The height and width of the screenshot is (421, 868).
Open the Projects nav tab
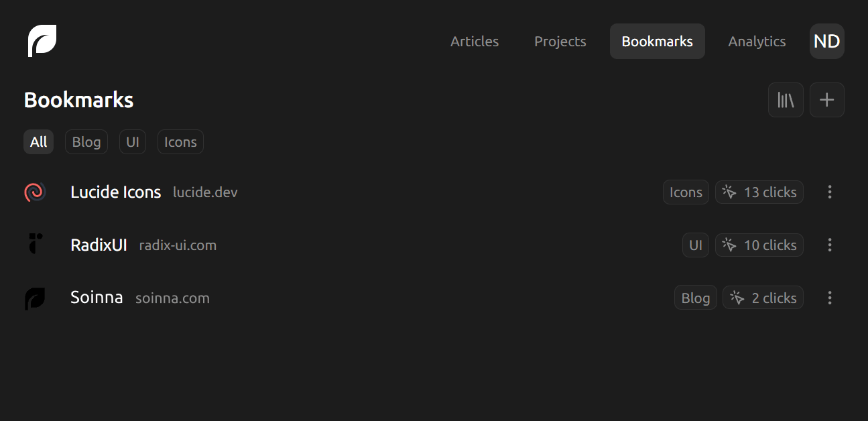[560, 41]
